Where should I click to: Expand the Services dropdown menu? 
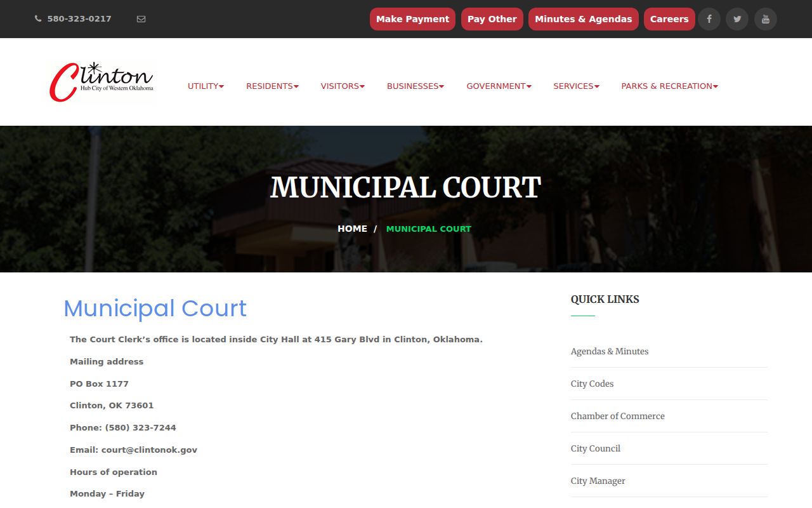point(576,86)
